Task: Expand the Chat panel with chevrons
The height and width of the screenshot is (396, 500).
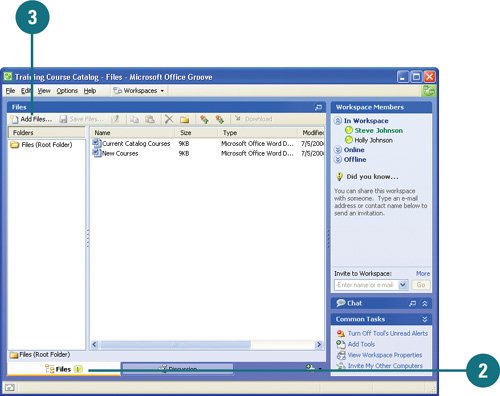Action: click(x=425, y=303)
